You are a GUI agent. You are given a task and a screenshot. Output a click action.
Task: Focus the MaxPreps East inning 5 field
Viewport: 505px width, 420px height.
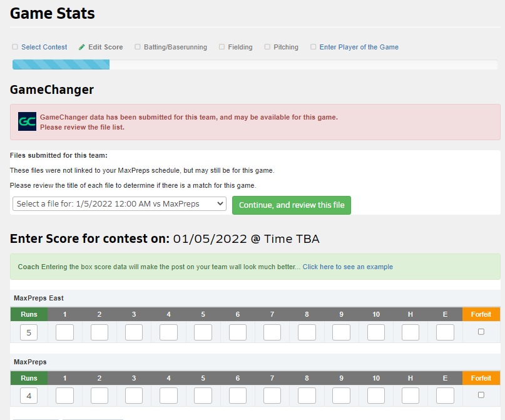click(x=203, y=332)
